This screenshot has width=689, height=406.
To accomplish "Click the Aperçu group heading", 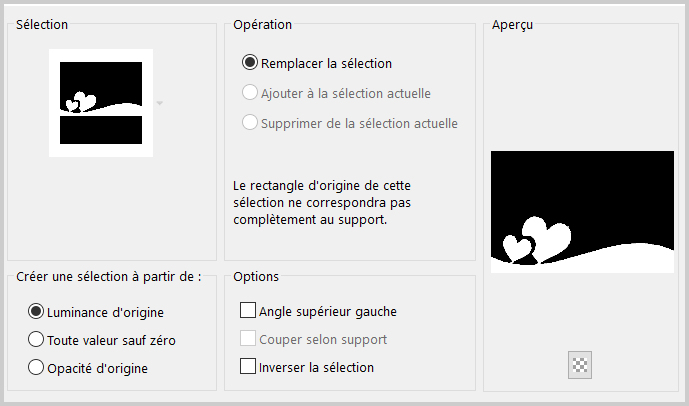I will click(512, 25).
